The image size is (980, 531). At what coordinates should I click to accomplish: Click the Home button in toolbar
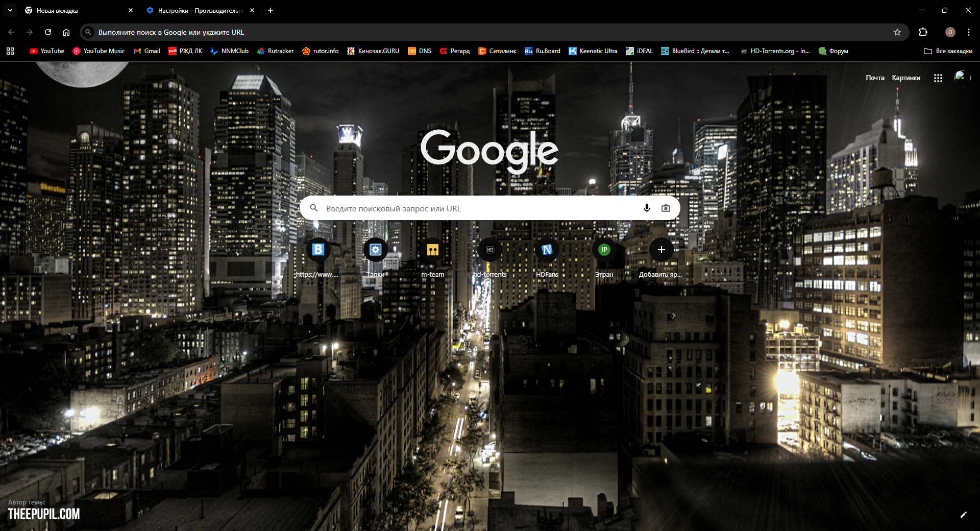(x=66, y=32)
